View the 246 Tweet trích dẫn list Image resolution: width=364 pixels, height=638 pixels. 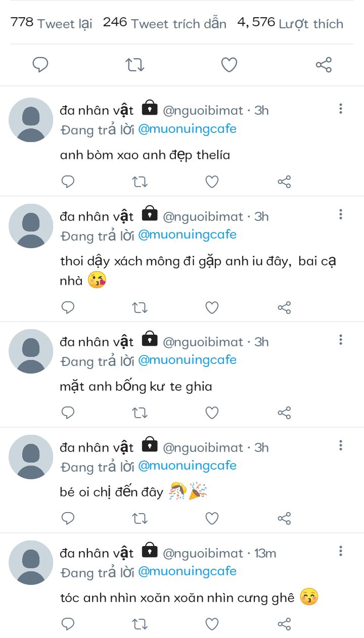[164, 23]
